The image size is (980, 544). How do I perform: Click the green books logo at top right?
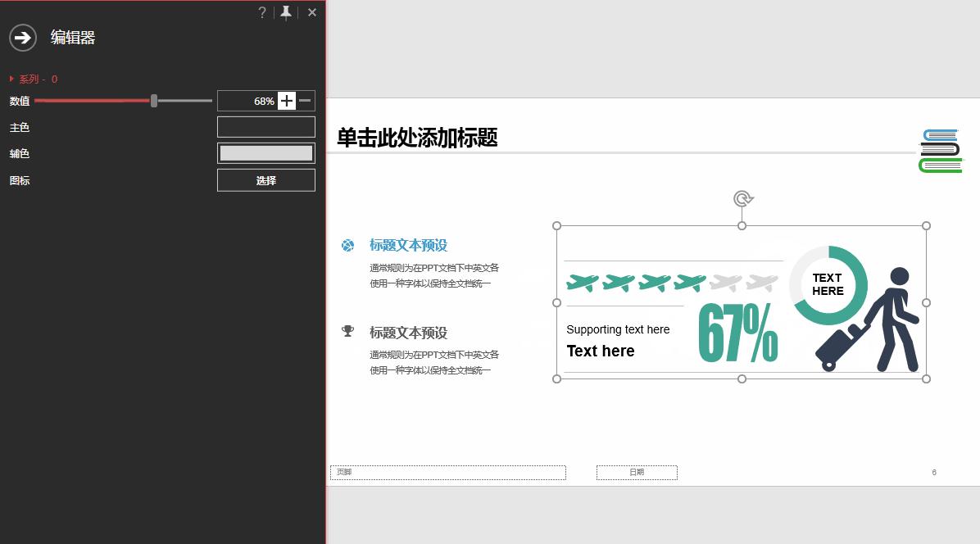coord(941,150)
